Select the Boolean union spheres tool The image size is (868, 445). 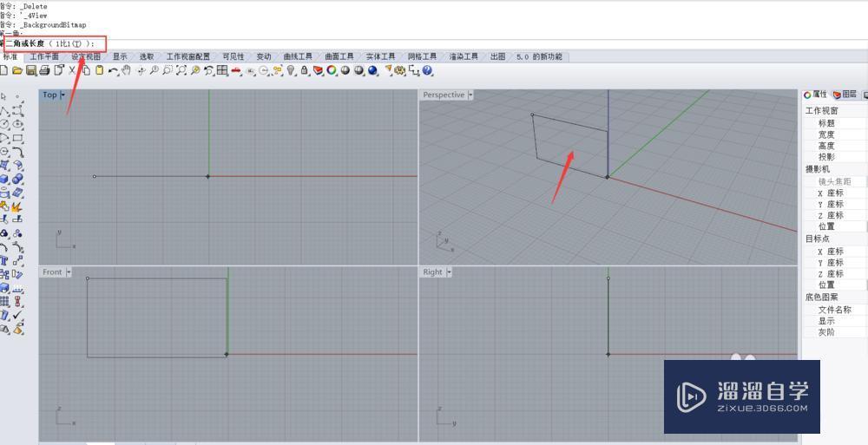(x=17, y=180)
